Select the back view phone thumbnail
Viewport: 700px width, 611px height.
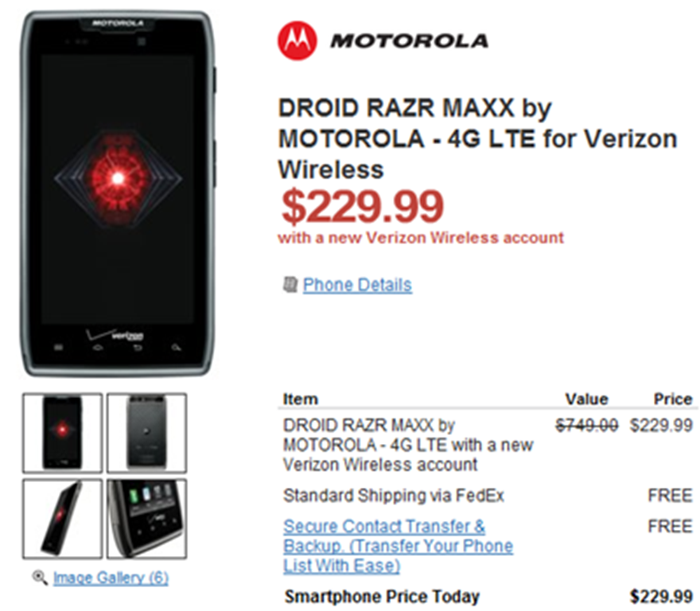(x=146, y=433)
